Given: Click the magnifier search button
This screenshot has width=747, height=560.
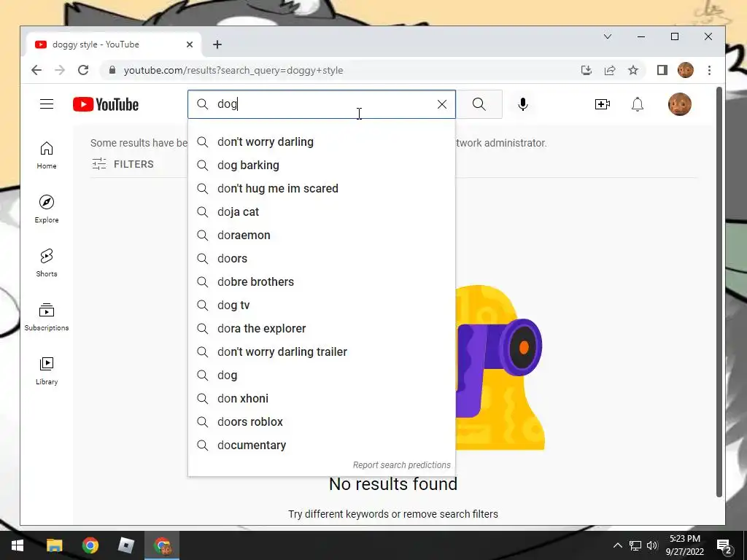Looking at the screenshot, I should tap(479, 104).
